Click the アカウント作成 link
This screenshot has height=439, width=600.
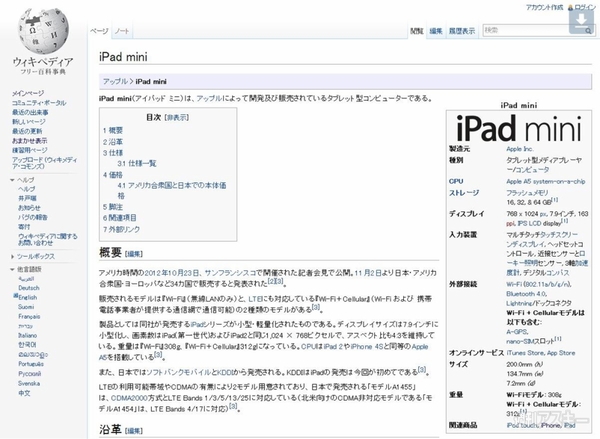click(x=544, y=7)
